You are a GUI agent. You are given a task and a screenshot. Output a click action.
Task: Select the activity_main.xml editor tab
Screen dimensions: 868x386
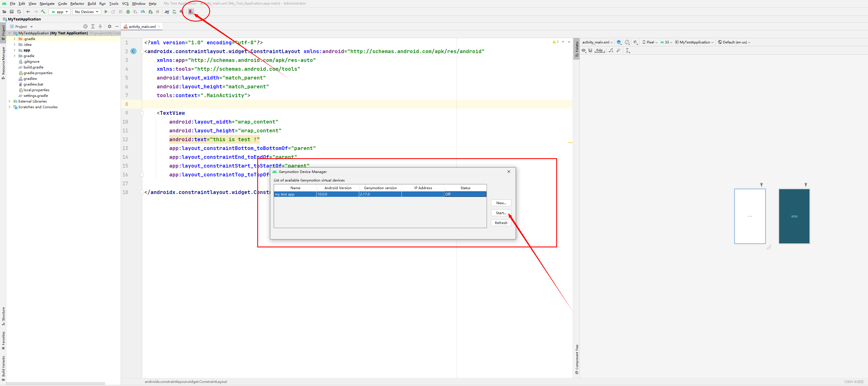[x=142, y=27]
